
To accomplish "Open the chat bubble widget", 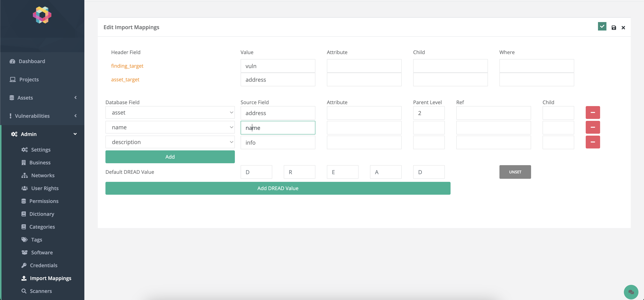I will tap(631, 292).
